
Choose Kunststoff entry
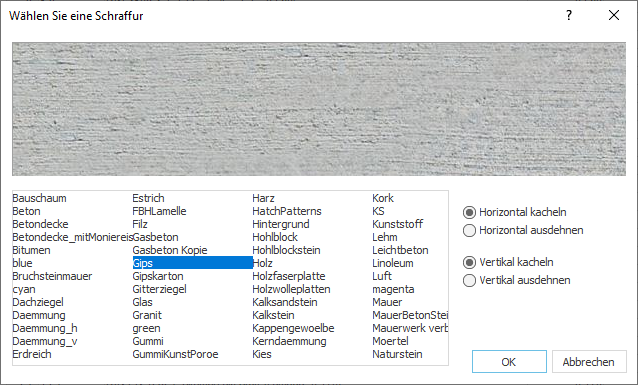click(x=398, y=224)
